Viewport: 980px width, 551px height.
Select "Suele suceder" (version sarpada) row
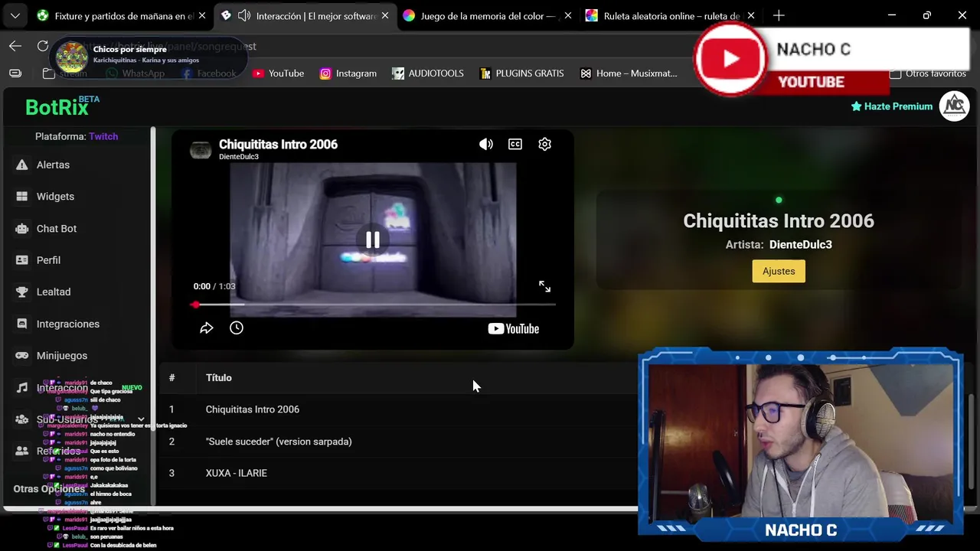pyautogui.click(x=398, y=442)
